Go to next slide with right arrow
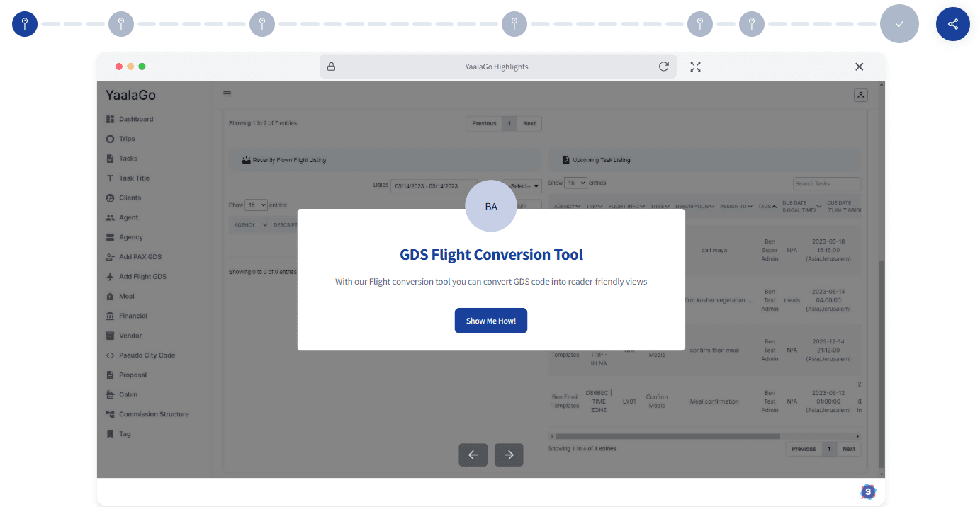This screenshot has width=980, height=514. click(x=508, y=455)
